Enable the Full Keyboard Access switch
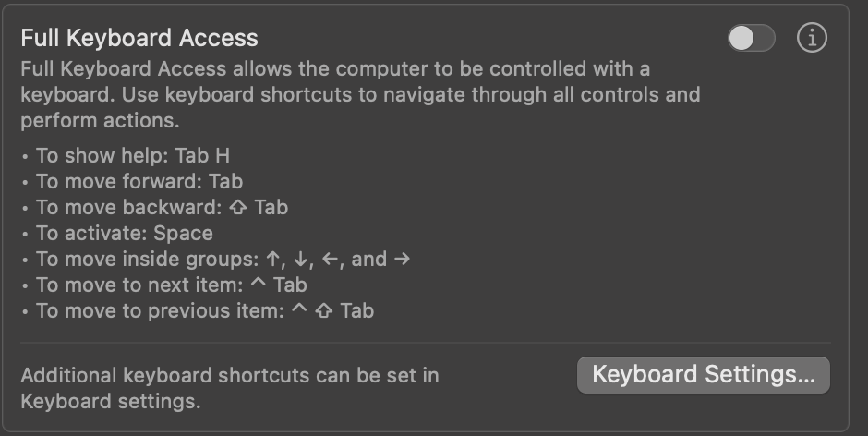Image resolution: width=868 pixels, height=436 pixels. pos(751,38)
